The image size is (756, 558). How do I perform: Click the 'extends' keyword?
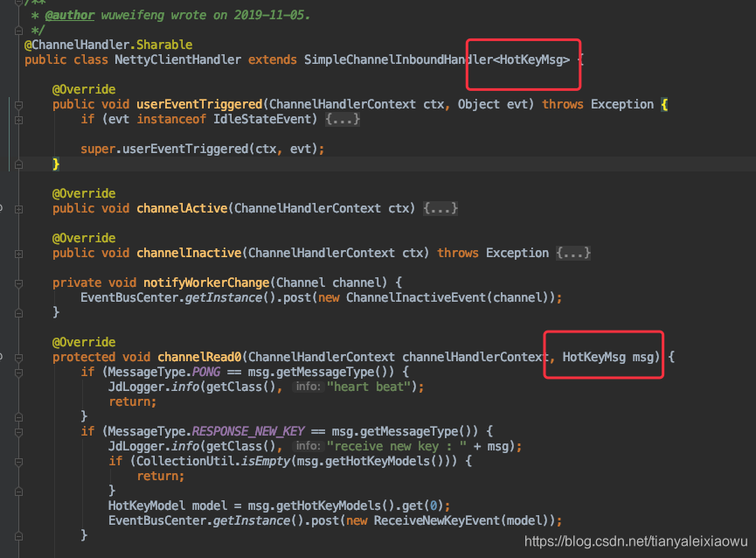273,59
